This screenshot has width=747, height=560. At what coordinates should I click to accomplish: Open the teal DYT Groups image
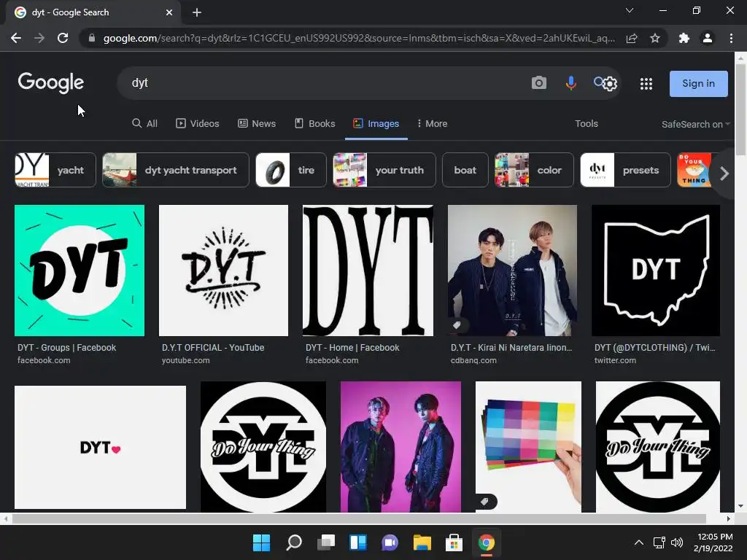80,271
